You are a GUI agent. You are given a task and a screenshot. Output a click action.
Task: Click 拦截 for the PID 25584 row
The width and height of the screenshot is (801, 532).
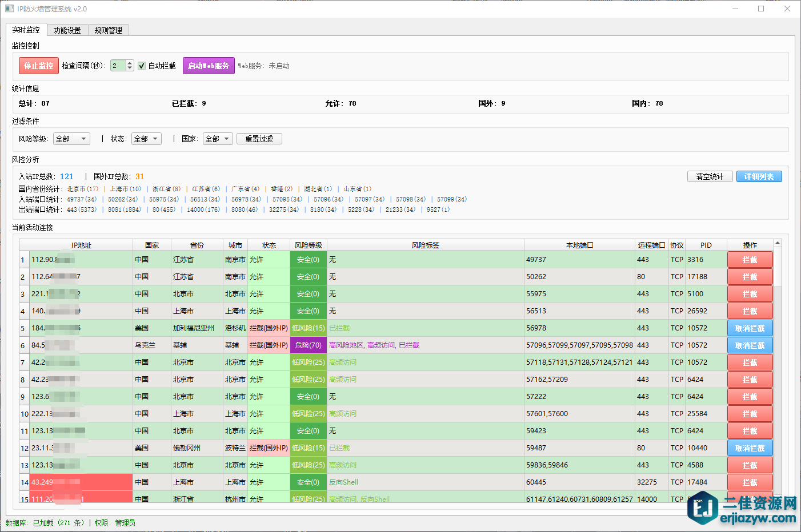750,414
